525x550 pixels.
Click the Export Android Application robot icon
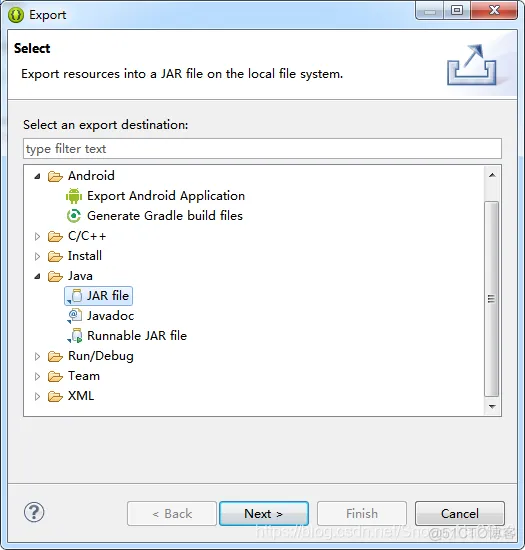click(x=74, y=196)
